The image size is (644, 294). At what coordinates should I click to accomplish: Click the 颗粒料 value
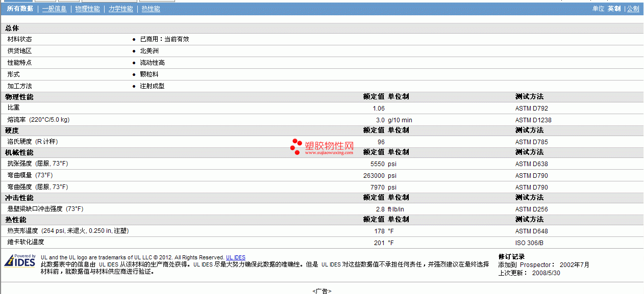pyautogui.click(x=149, y=74)
